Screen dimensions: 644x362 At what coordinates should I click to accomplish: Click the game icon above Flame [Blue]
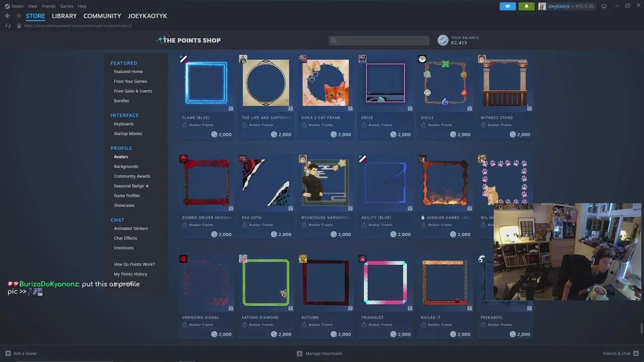point(184,59)
